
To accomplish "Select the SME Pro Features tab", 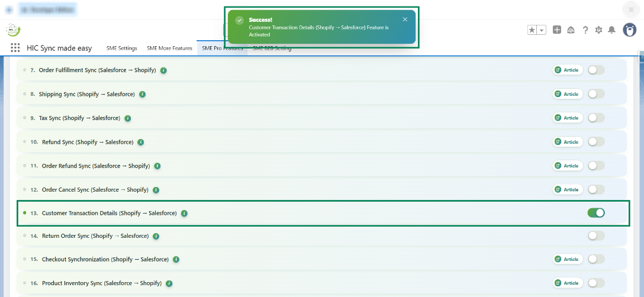I will click(222, 48).
